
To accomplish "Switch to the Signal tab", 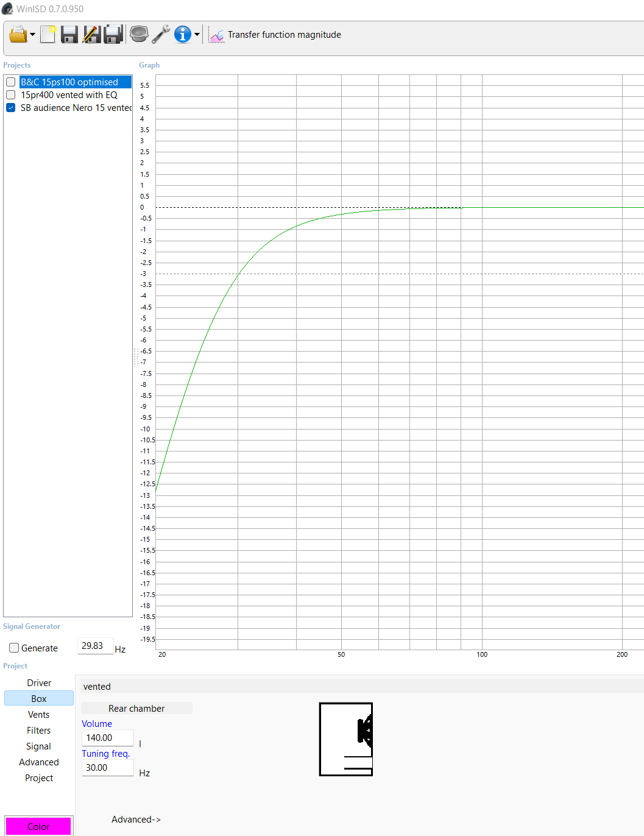I will [39, 746].
